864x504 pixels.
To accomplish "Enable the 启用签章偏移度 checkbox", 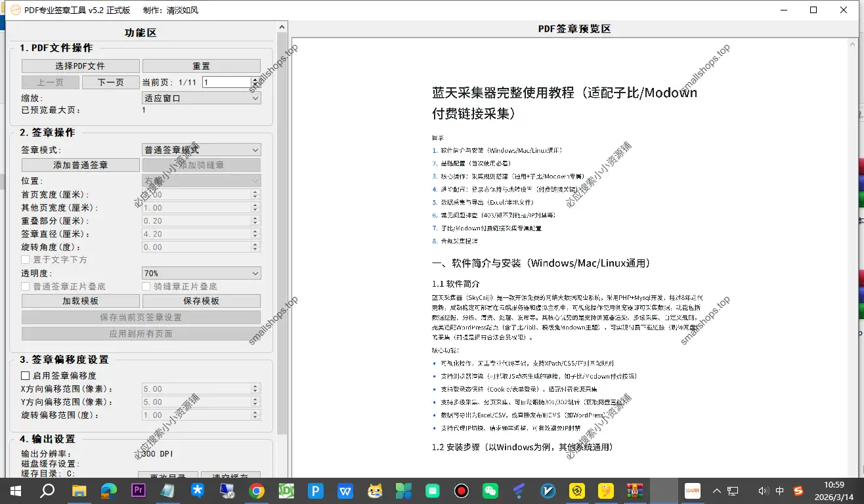I will (25, 375).
